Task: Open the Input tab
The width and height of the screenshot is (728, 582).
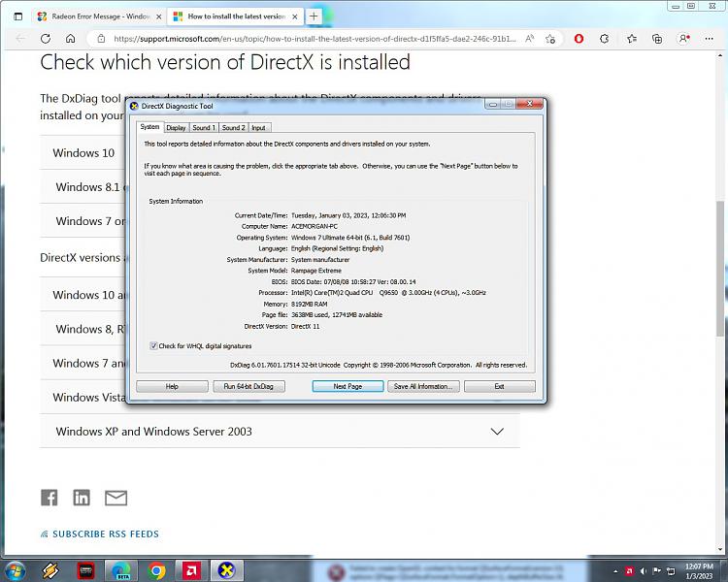Action: [x=258, y=128]
